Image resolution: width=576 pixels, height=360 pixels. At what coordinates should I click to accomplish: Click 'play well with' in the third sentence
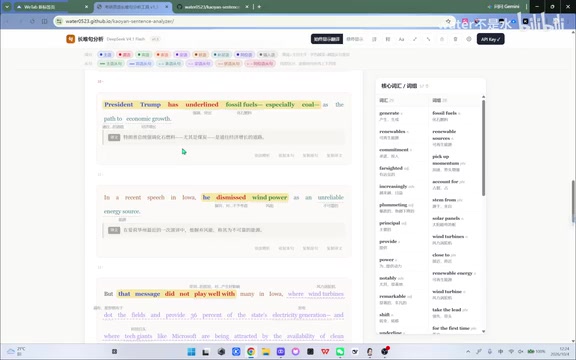[x=215, y=294]
